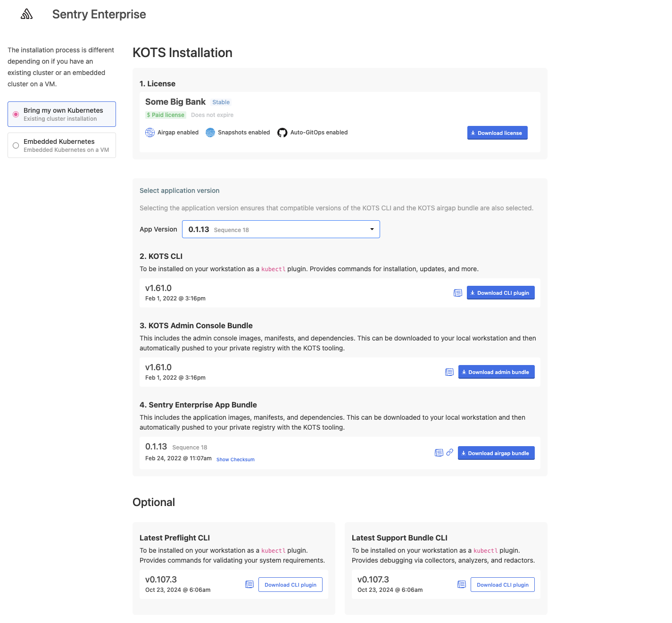Viewport: 672px width, 623px height.
Task: Click v0.107.3 under Latest Preflight CLI
Action: pos(161,580)
